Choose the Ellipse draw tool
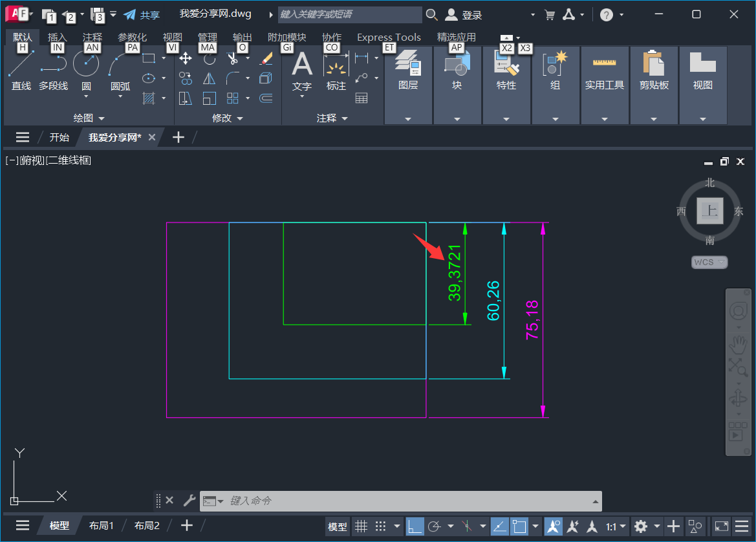756x542 pixels. [149, 78]
